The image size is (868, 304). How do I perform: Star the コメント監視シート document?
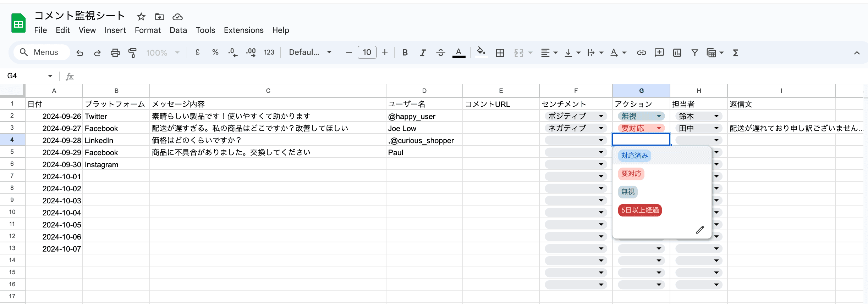click(x=141, y=17)
